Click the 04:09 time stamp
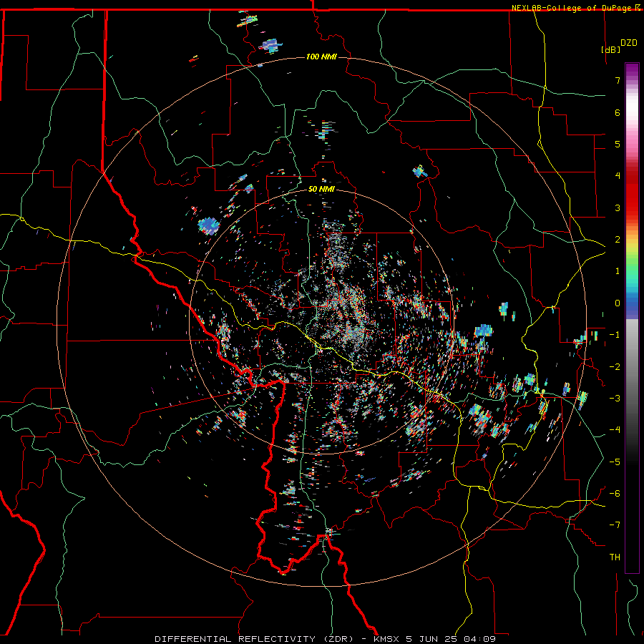Screen dimensions: 644x644 (x=479, y=639)
